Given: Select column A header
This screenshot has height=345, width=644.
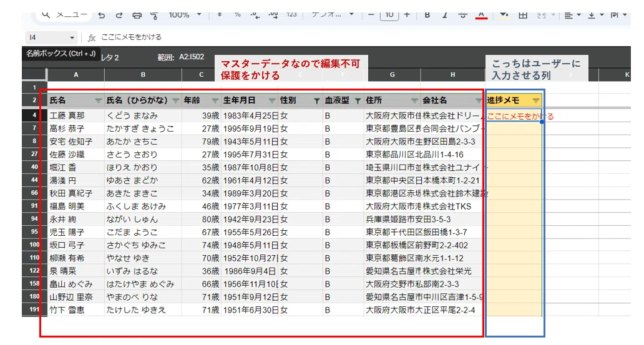Looking at the screenshot, I should coord(76,75).
